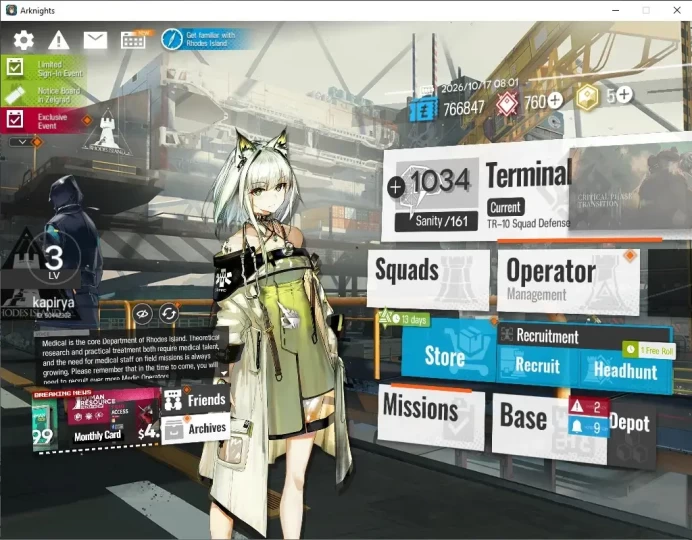The image size is (692, 540).
Task: Open the settings gear icon
Action: (x=23, y=41)
